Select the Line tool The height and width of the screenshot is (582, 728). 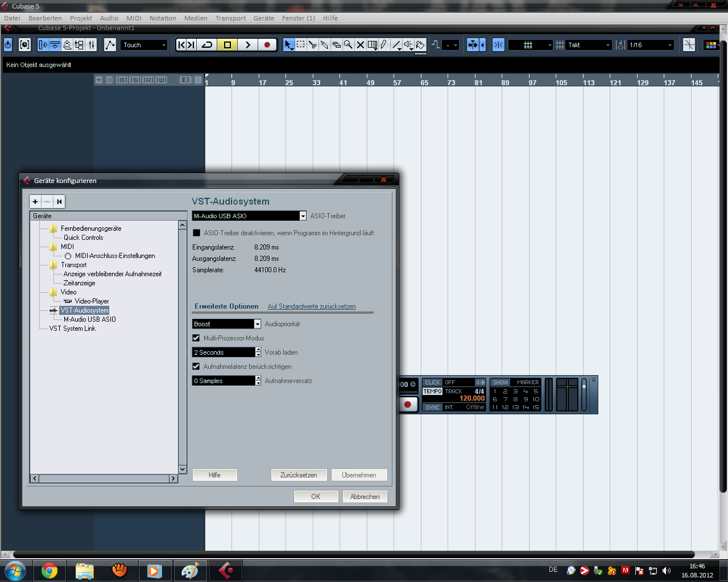[396, 44]
